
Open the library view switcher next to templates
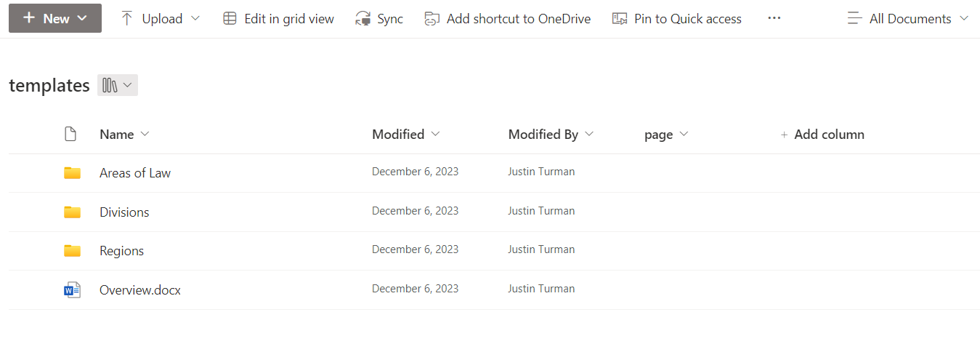click(x=118, y=86)
